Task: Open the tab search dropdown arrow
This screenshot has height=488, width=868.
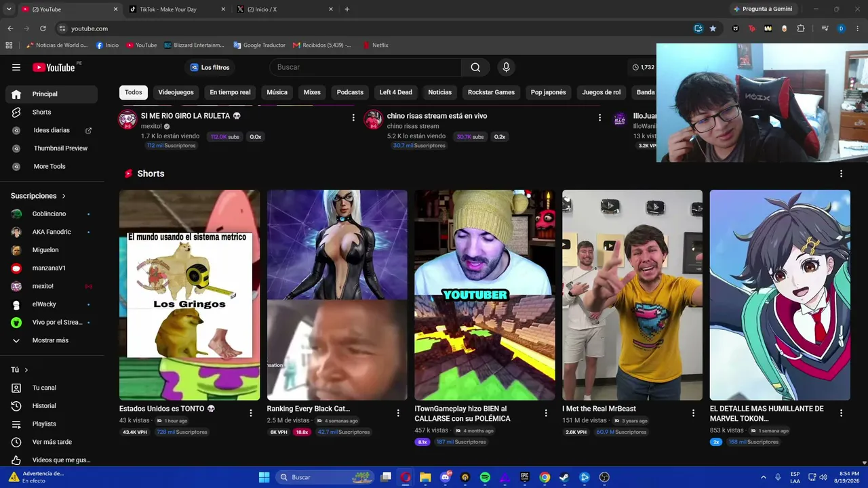Action: click(9, 9)
